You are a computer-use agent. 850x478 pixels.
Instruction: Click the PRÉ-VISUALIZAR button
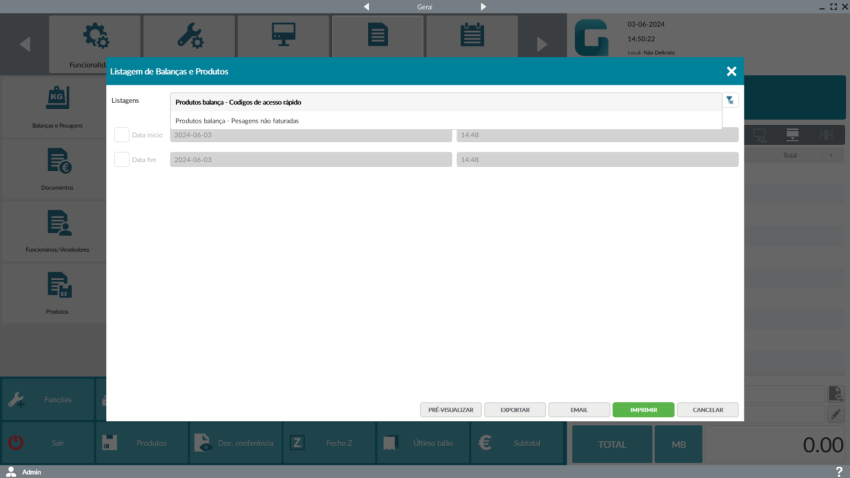click(450, 410)
